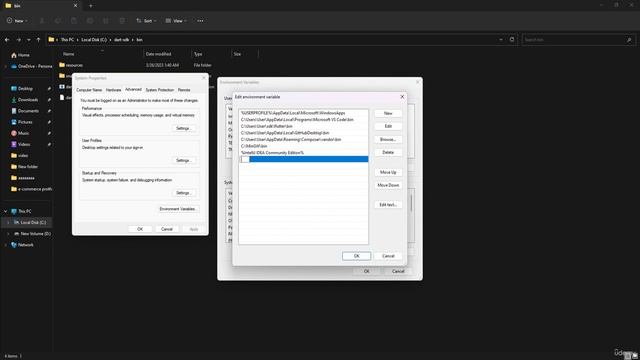Select Advanced tab in System Properties
Screen dimensions: 640x360
(133, 89)
